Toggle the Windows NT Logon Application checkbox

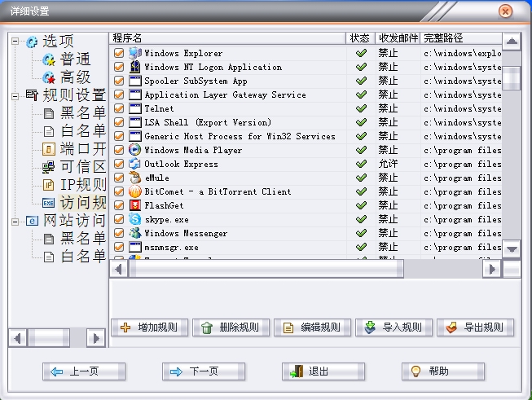[x=119, y=67]
